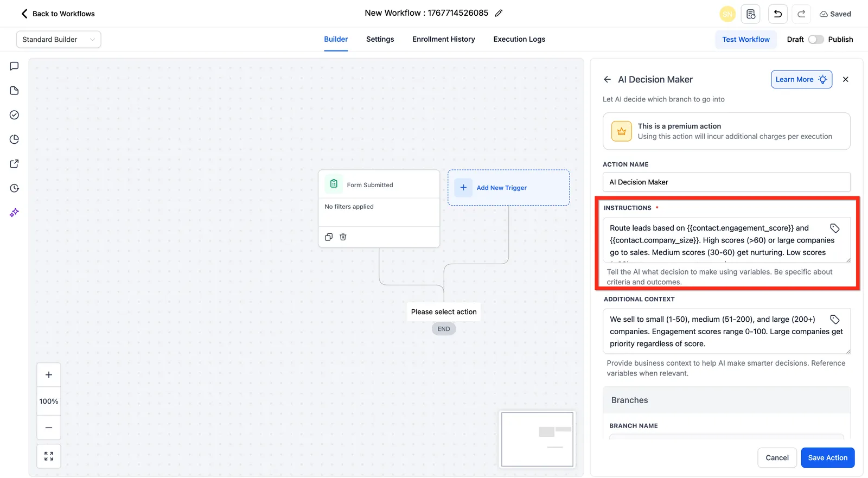Insert variable tag in Additional Context
Screen dimensions: 868x478
coord(834,320)
